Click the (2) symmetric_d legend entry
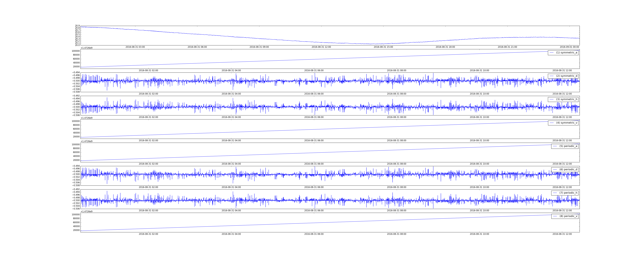The width and height of the screenshot is (644, 258). pyautogui.click(x=563, y=76)
